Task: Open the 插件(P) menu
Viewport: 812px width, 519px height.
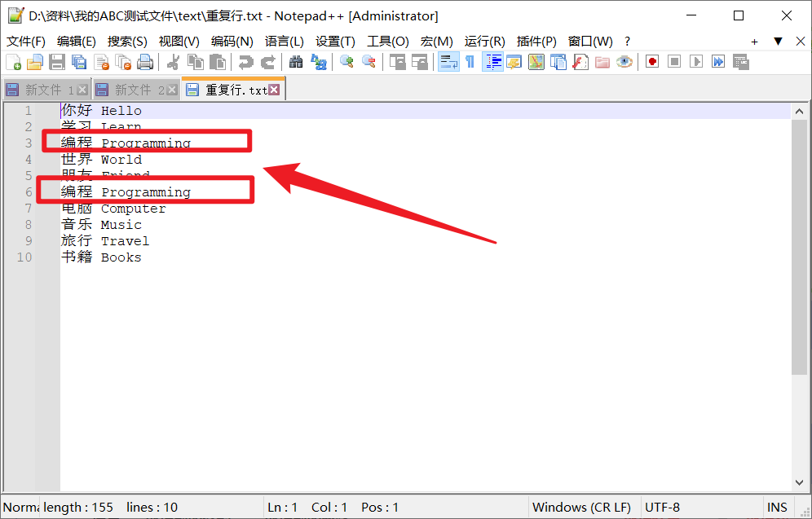Action: 536,42
